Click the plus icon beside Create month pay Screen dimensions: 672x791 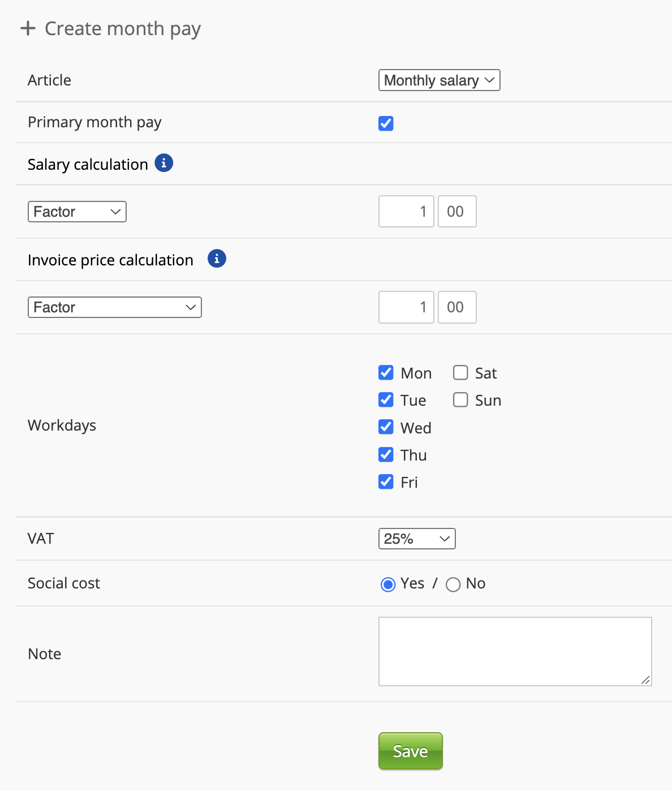coord(28,28)
